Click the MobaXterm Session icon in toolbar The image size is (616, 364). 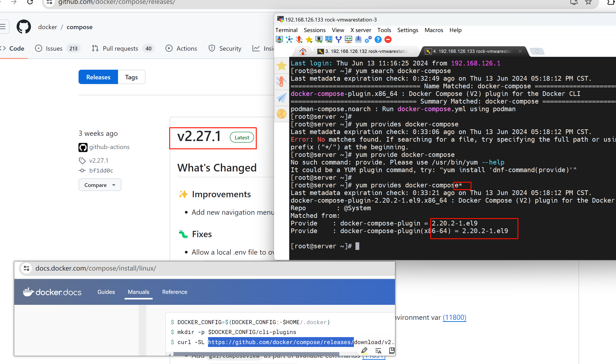click(x=279, y=39)
